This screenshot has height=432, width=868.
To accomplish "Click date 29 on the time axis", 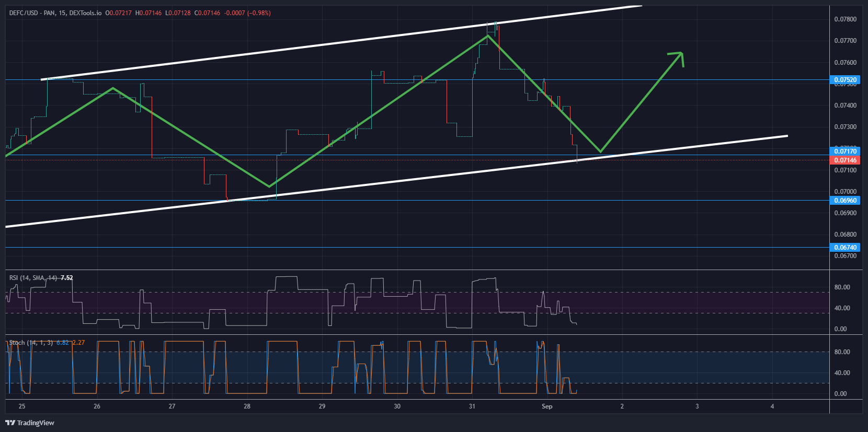I will point(322,406).
